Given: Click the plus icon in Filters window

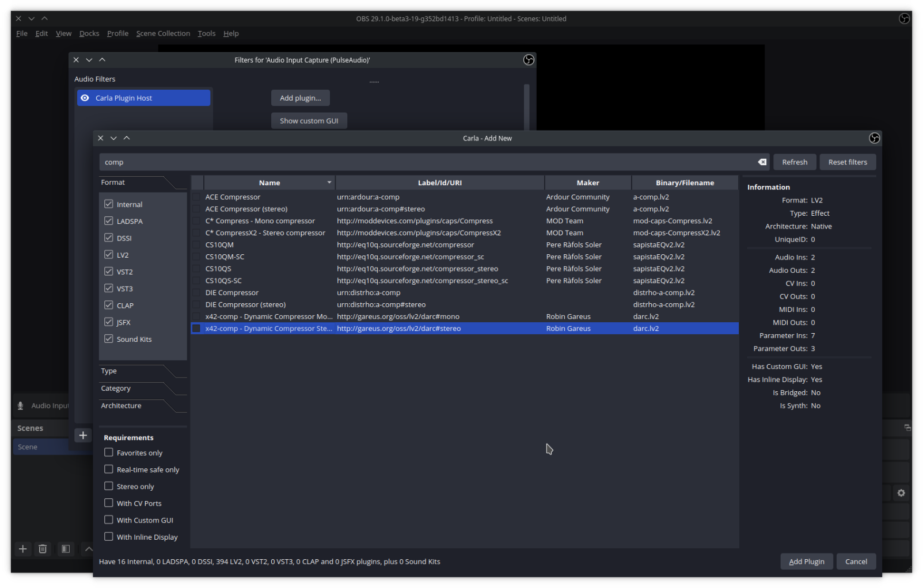Looking at the screenshot, I should [x=83, y=436].
